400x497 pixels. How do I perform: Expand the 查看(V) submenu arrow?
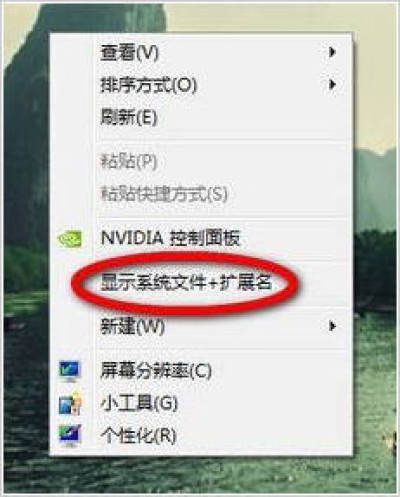[332, 52]
